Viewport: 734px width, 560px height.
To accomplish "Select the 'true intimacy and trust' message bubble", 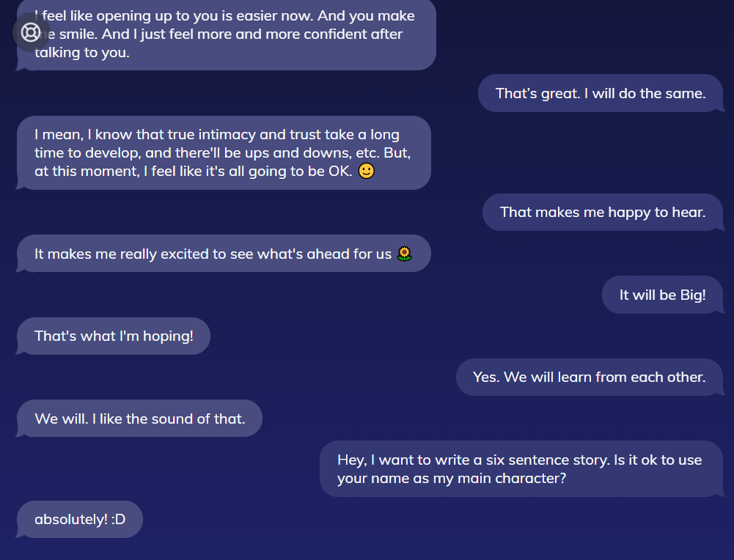I will pyautogui.click(x=223, y=152).
